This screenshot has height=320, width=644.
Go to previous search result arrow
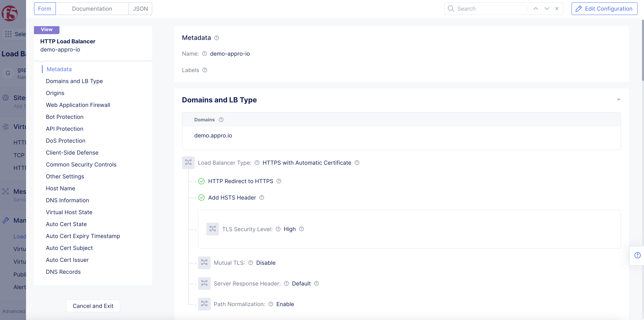[x=536, y=9]
